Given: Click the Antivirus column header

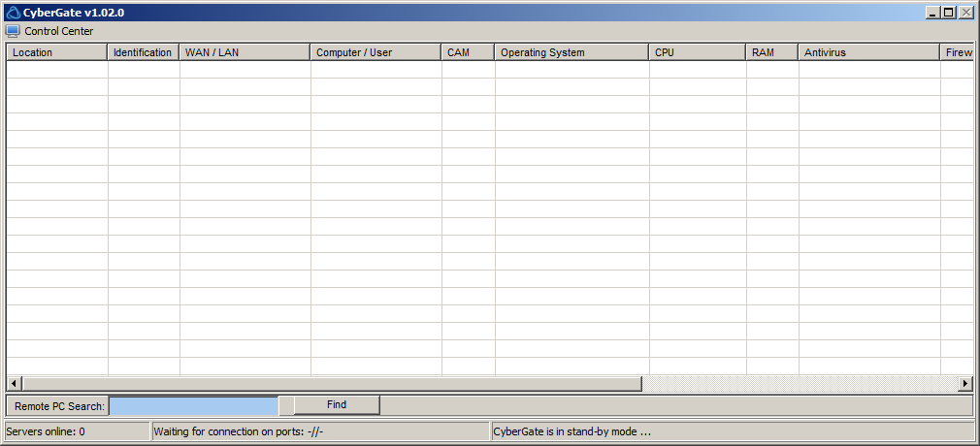Looking at the screenshot, I should [868, 52].
